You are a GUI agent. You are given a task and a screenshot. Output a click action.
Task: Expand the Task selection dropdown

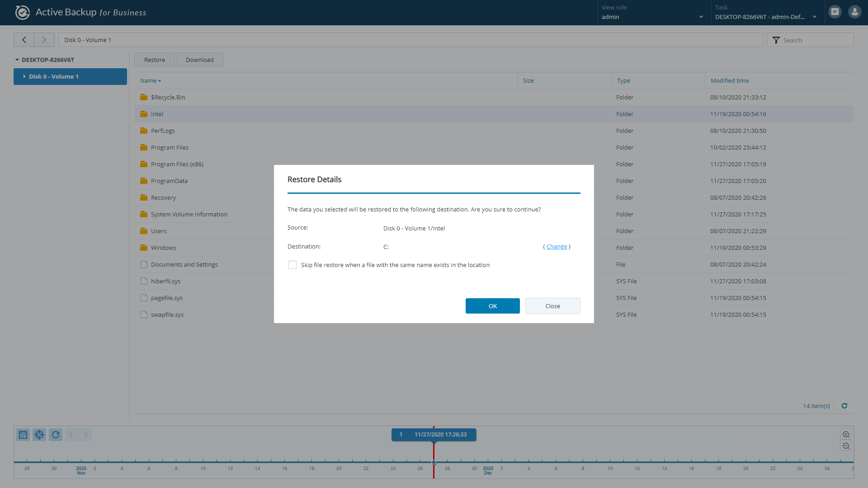(814, 17)
